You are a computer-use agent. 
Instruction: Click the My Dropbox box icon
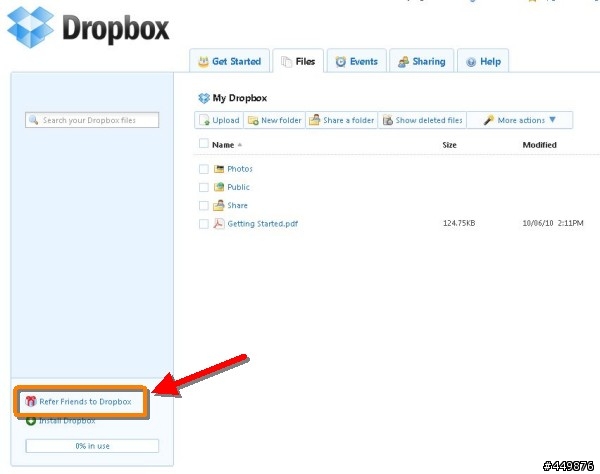(204, 98)
